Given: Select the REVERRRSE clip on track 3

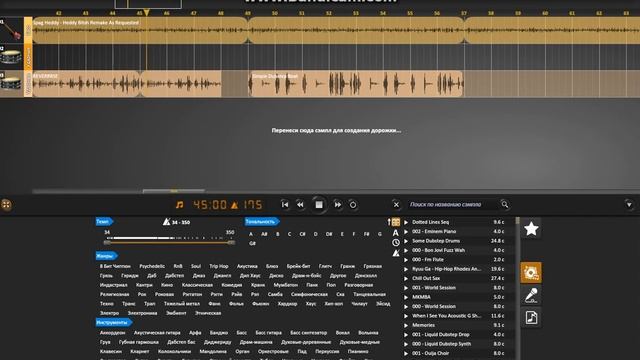Looking at the screenshot, I should pos(86,84).
